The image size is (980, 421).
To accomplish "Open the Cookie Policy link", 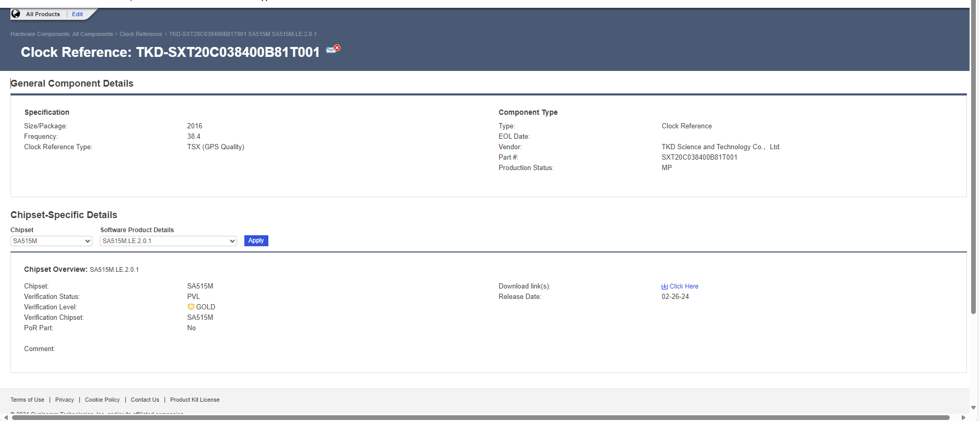I will pyautogui.click(x=102, y=400).
